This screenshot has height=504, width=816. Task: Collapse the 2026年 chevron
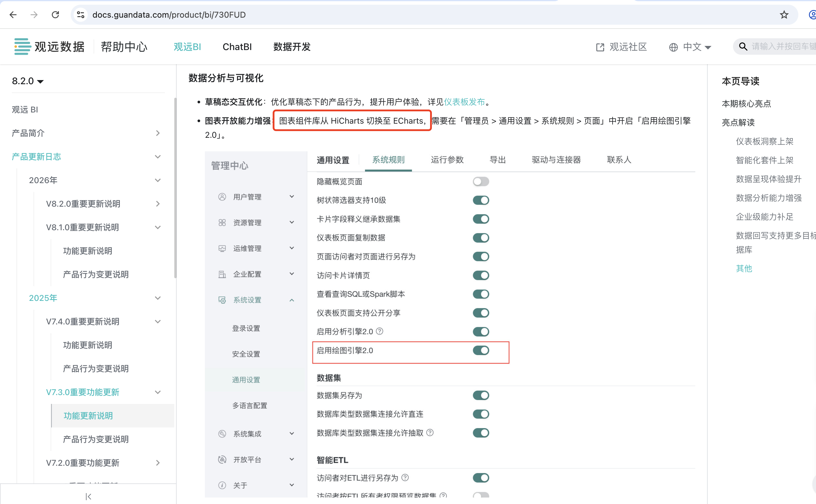158,180
